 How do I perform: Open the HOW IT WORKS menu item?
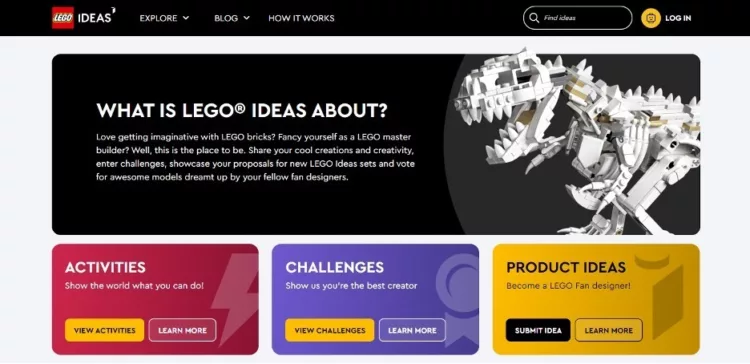click(x=301, y=18)
